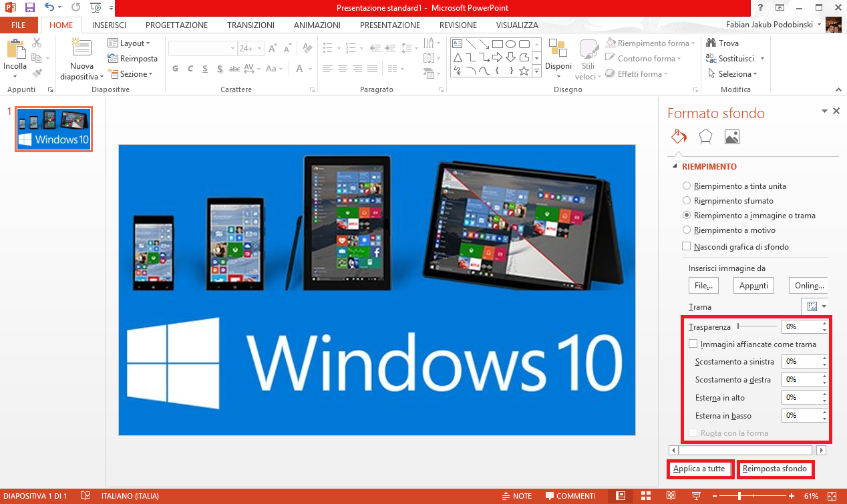Check Nascondi grafica di sfondo
The width and height of the screenshot is (847, 504).
coord(686,246)
